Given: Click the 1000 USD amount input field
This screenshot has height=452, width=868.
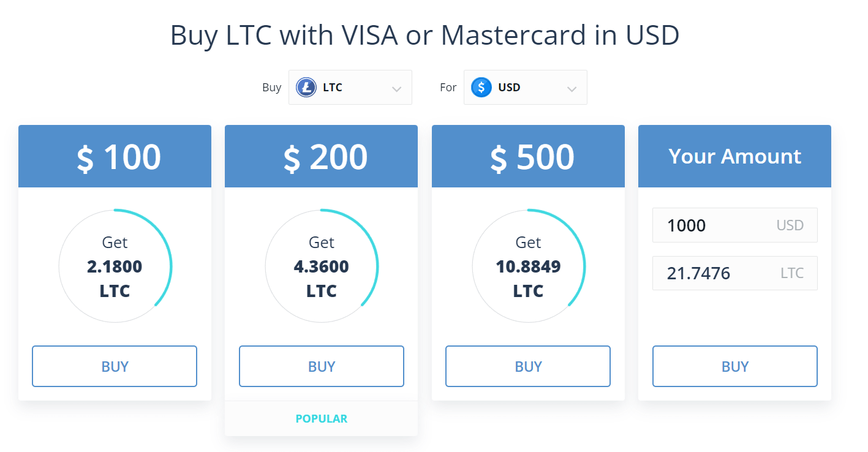Looking at the screenshot, I should [734, 225].
